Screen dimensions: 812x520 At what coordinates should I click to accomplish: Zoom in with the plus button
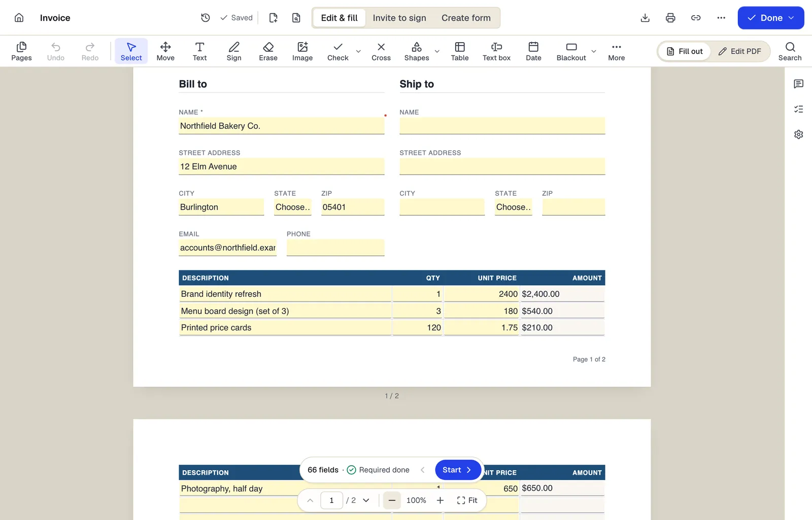pyautogui.click(x=440, y=500)
